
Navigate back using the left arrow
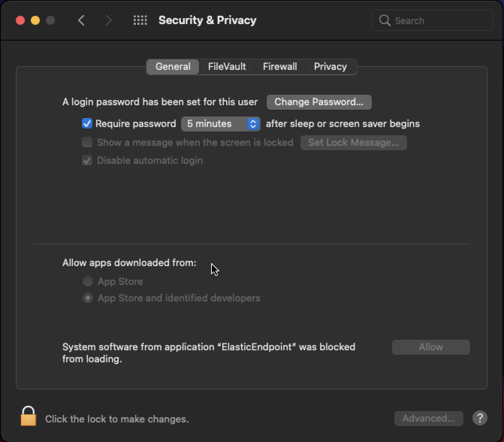click(x=81, y=20)
